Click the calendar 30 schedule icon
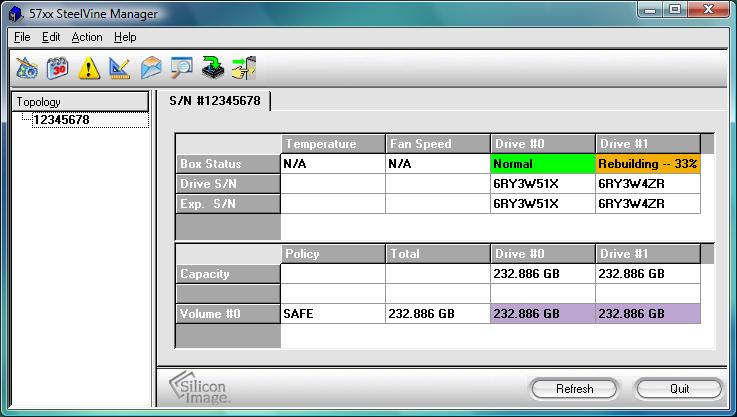Screen dimensions: 737x417 coord(57,68)
